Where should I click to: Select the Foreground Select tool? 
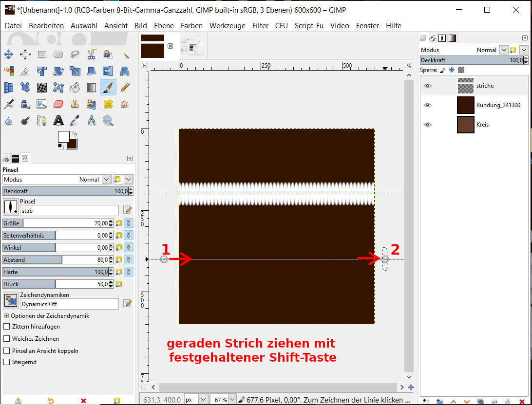tap(108, 54)
